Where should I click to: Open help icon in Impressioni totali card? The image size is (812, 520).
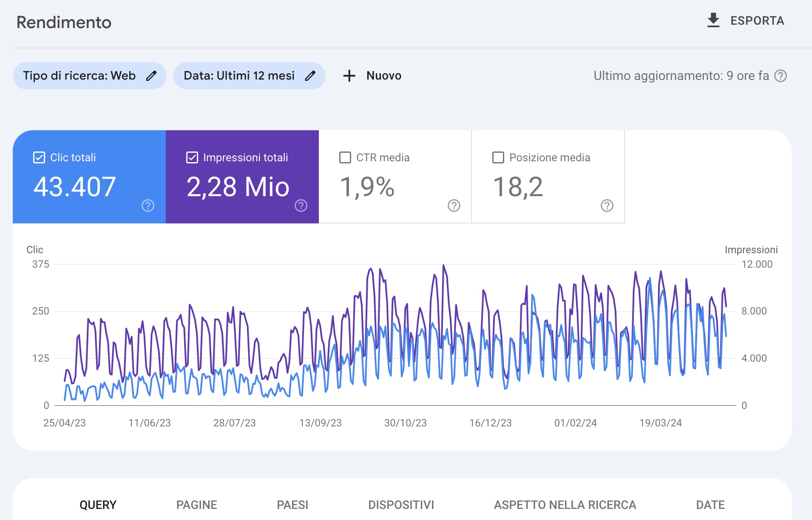tap(301, 206)
